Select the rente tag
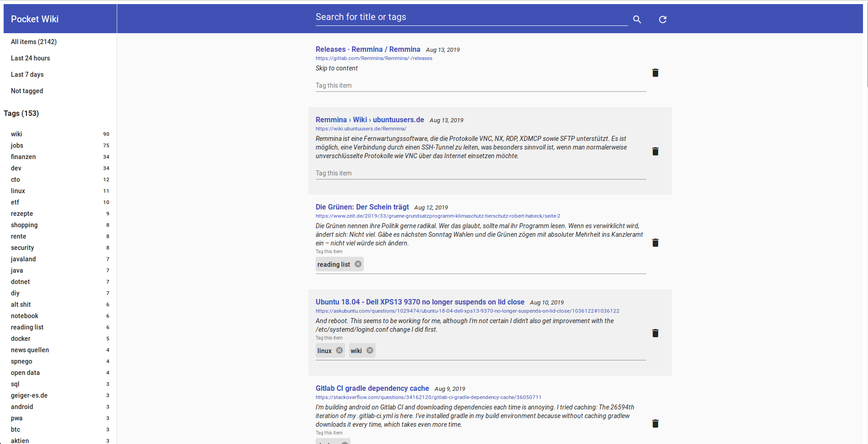 pos(60,236)
